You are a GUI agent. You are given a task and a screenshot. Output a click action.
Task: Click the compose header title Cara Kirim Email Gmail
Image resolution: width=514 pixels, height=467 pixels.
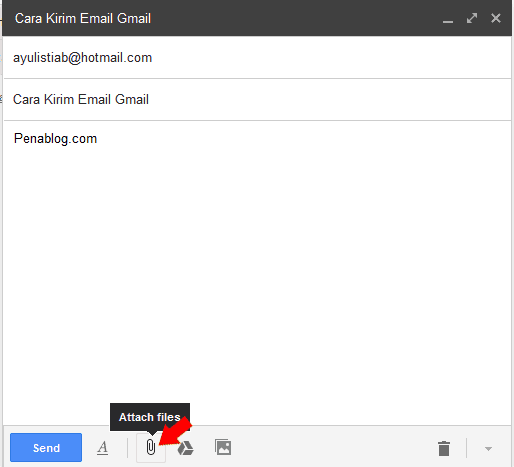pyautogui.click(x=83, y=18)
